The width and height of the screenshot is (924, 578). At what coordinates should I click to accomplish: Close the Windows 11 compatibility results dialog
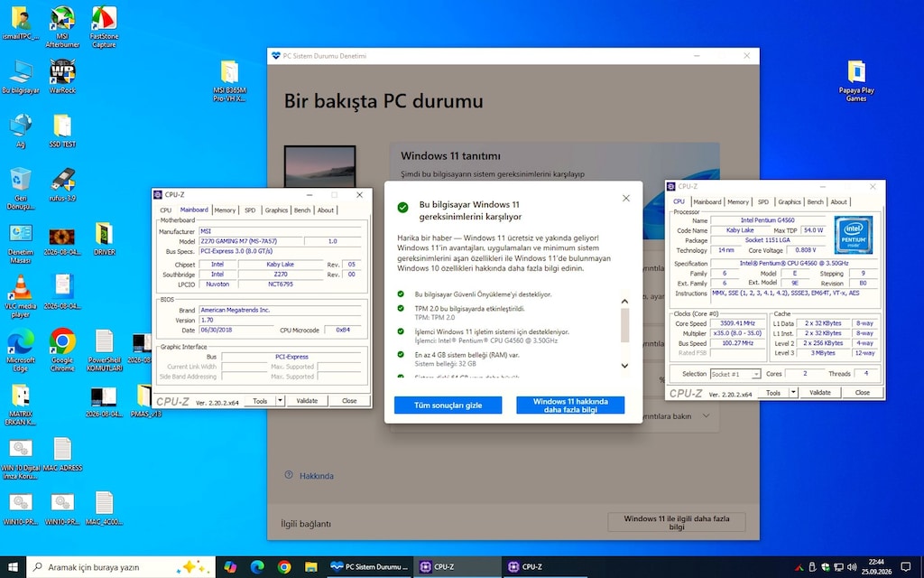click(x=626, y=198)
